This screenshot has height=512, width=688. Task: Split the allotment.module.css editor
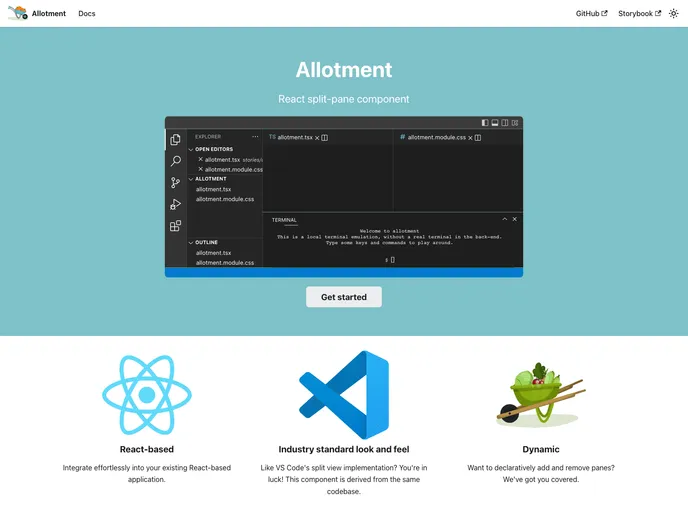[x=478, y=138]
